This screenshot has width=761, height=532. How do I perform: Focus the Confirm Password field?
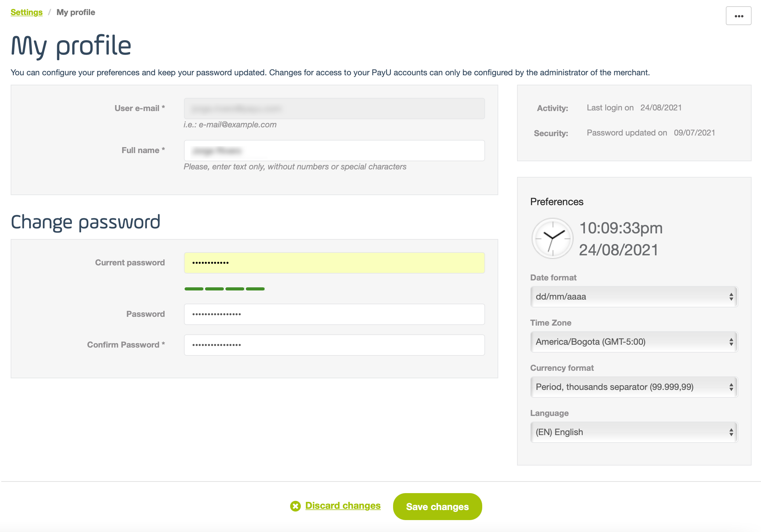point(334,345)
